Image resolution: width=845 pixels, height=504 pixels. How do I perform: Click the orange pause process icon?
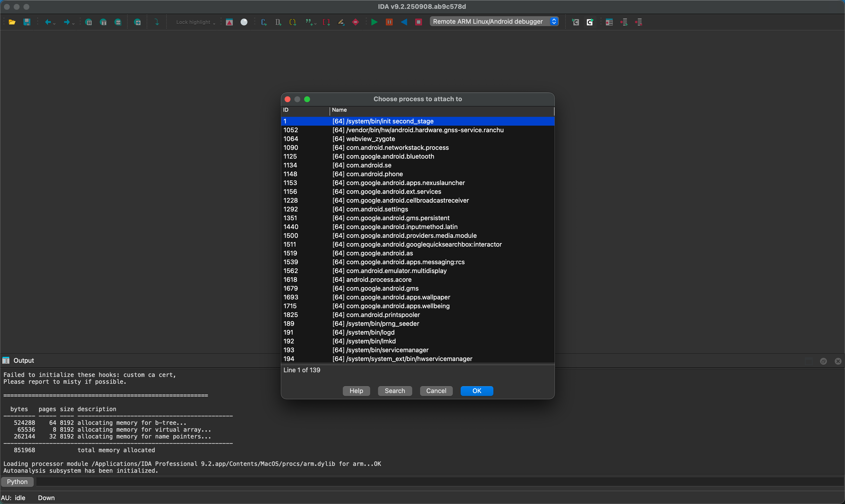coord(389,22)
